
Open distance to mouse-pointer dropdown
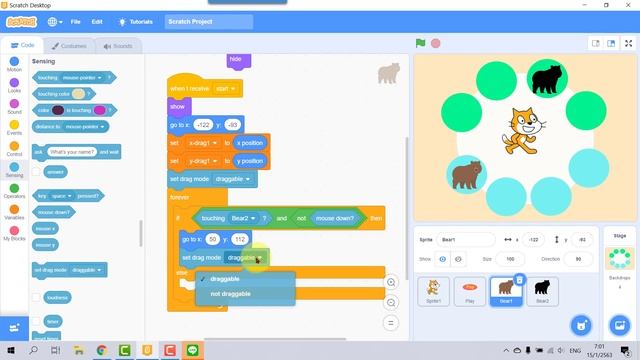tap(85, 127)
